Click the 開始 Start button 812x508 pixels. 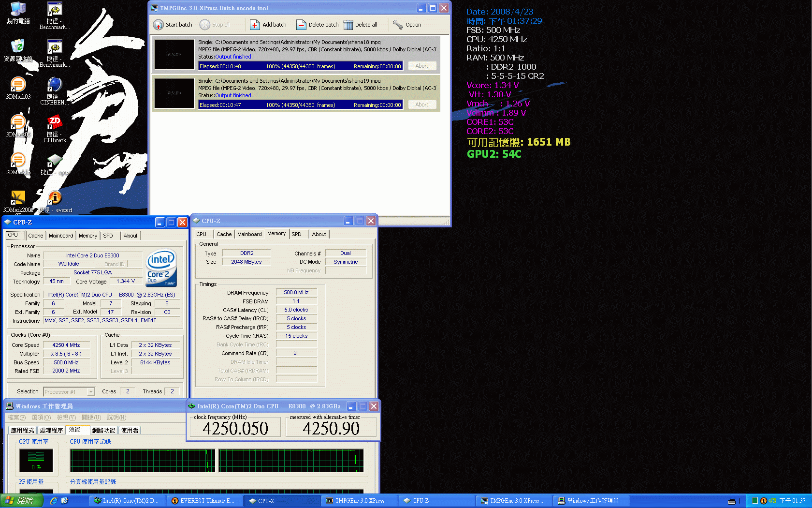[x=21, y=501]
